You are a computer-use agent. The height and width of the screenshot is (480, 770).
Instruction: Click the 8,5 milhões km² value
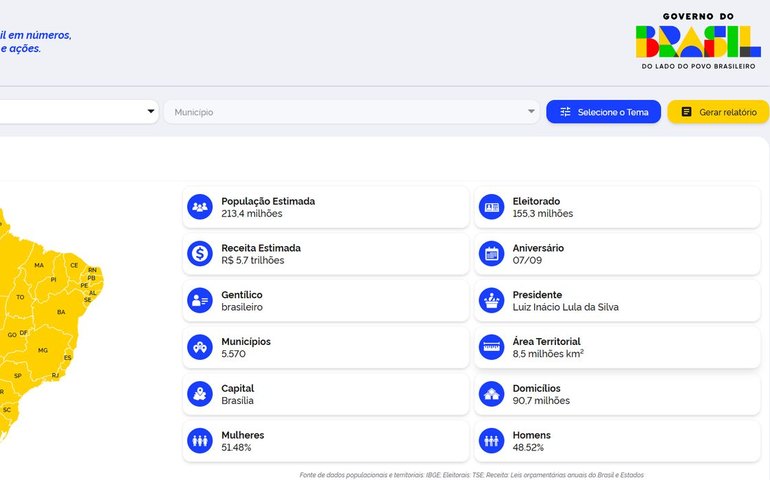tap(548, 354)
